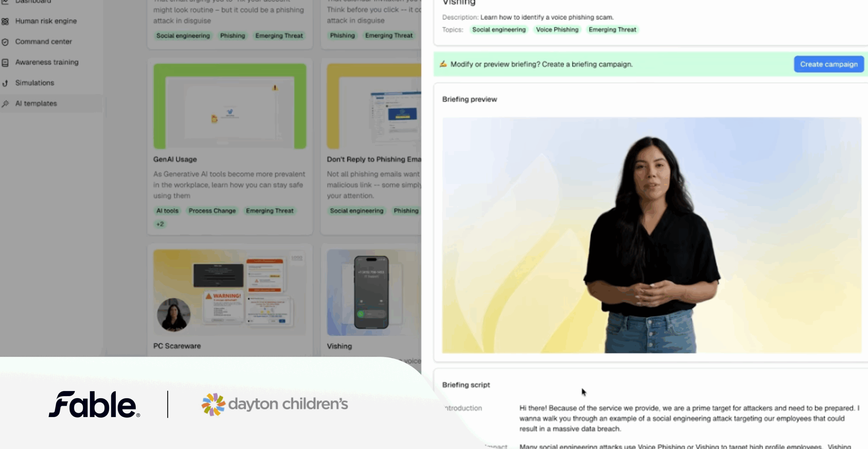Screen dimensions: 868x449
Task: Open the Simulations menu item
Action: (35, 83)
